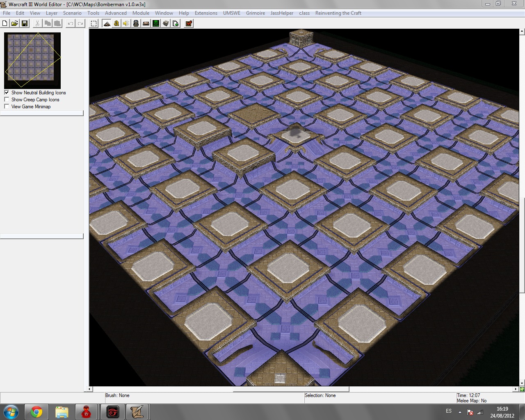Image resolution: width=525 pixels, height=420 pixels.
Task: Click the Undo arrow icon
Action: [71, 23]
